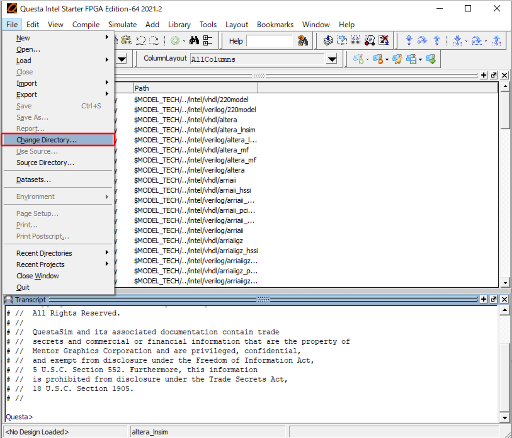Open the Compile menu
Screen dimensions: 512x438
pyautogui.click(x=86, y=24)
